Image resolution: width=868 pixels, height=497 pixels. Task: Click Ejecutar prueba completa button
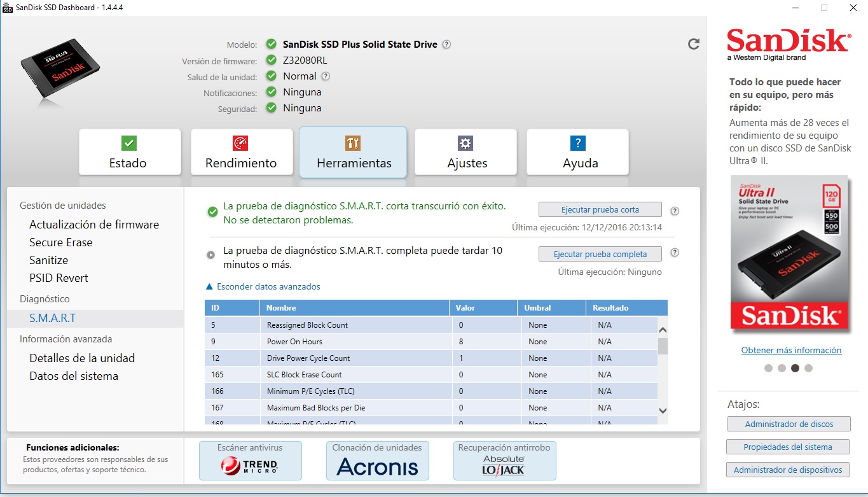click(600, 254)
